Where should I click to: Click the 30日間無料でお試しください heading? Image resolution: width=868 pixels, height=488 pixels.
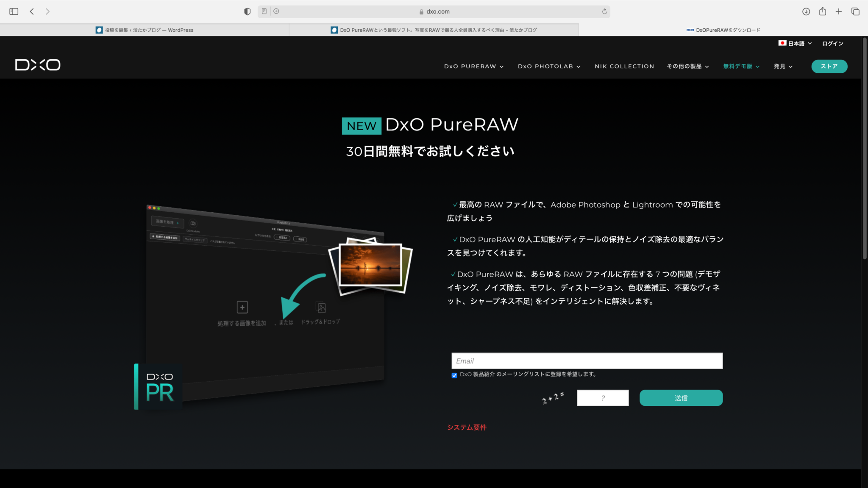click(x=430, y=151)
